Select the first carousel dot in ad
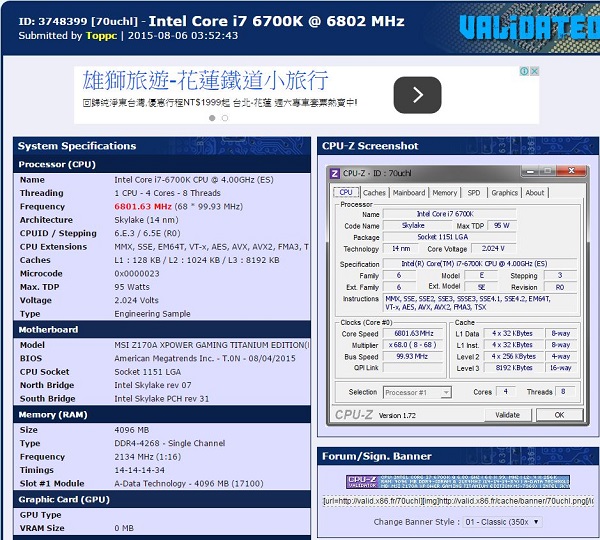This screenshot has width=600, height=540. point(212,118)
